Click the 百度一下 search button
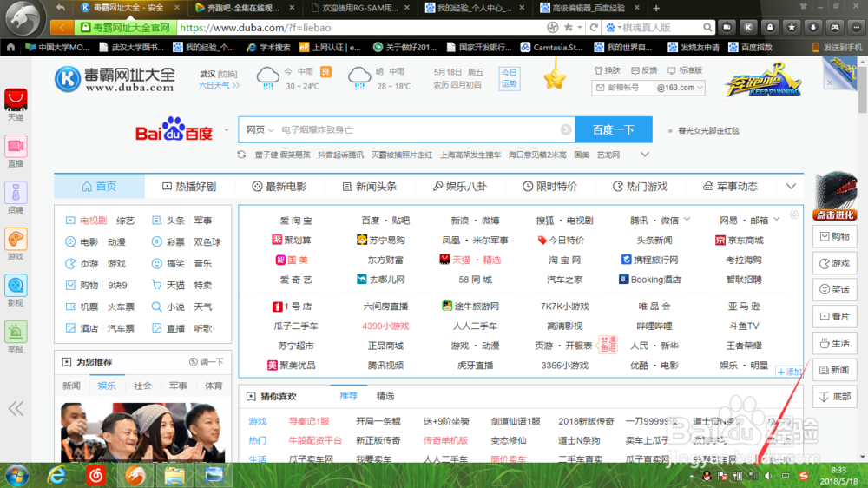This screenshot has width=868, height=488. pyautogui.click(x=614, y=129)
